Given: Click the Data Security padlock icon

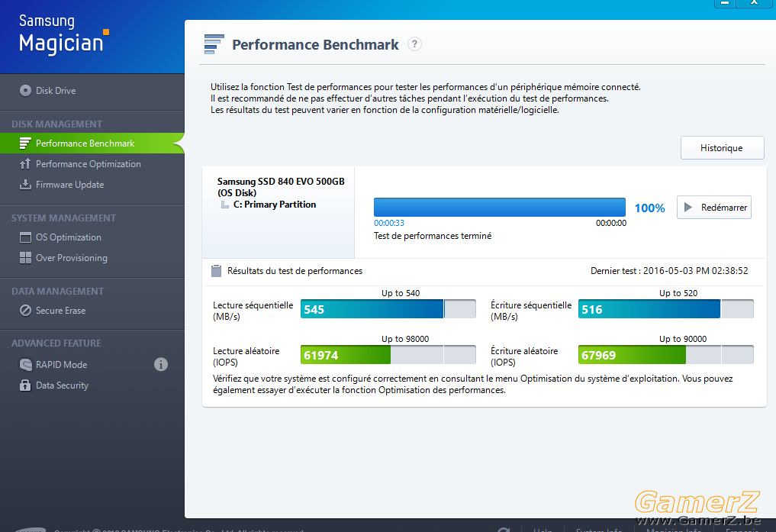Looking at the screenshot, I should pyautogui.click(x=25, y=385).
